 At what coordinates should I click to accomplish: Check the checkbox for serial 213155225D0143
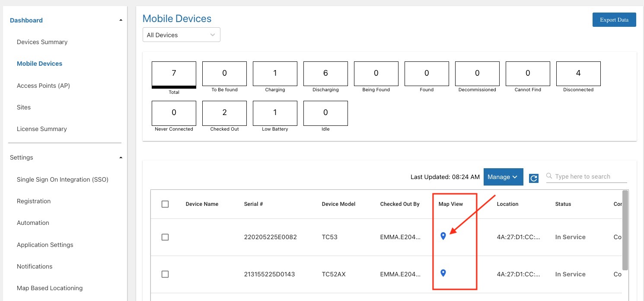click(165, 274)
